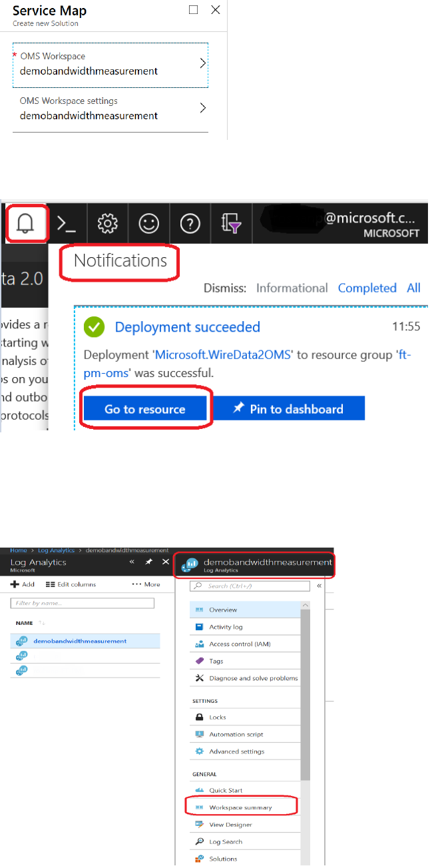Click the purple Tags icon
This screenshot has width=430, height=868.
click(199, 661)
